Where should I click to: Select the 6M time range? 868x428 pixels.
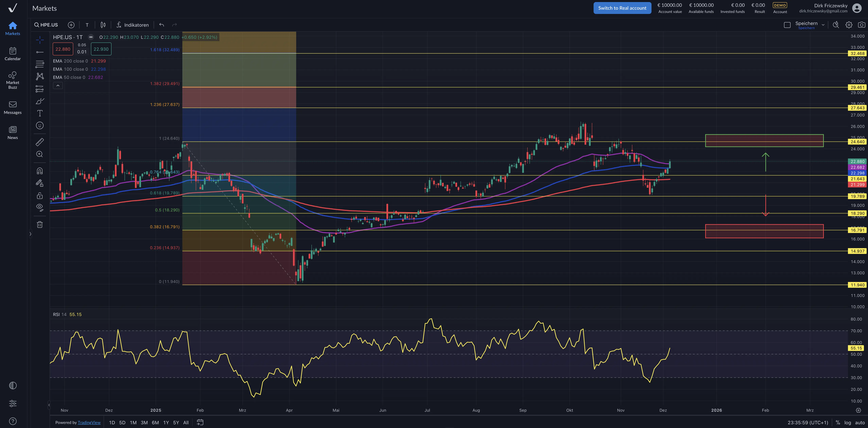click(x=155, y=422)
